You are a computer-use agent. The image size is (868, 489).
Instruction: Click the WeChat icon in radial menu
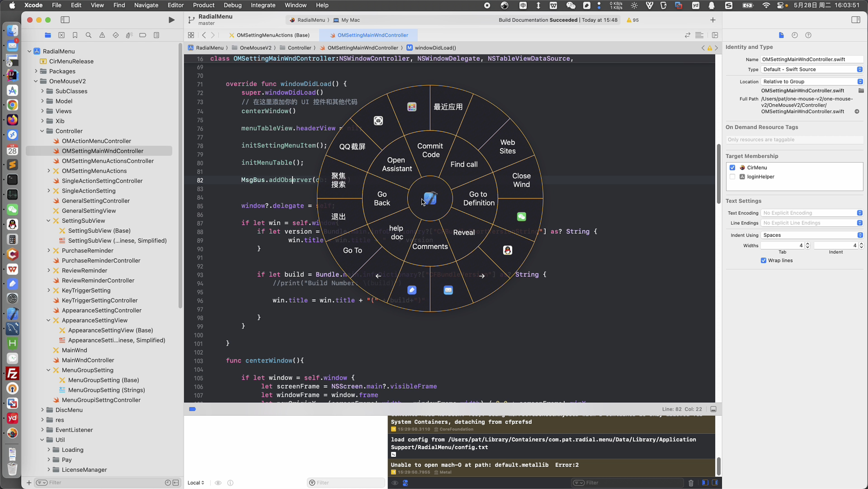point(521,216)
